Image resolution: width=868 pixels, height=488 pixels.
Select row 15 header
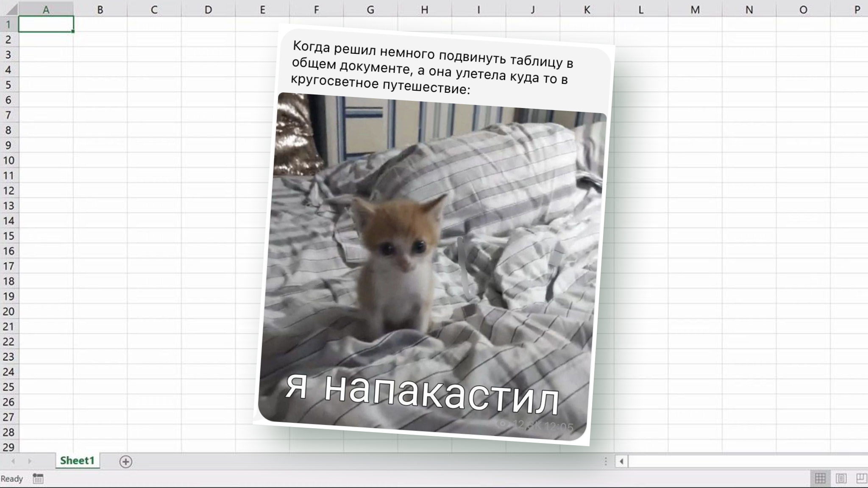[x=8, y=236]
